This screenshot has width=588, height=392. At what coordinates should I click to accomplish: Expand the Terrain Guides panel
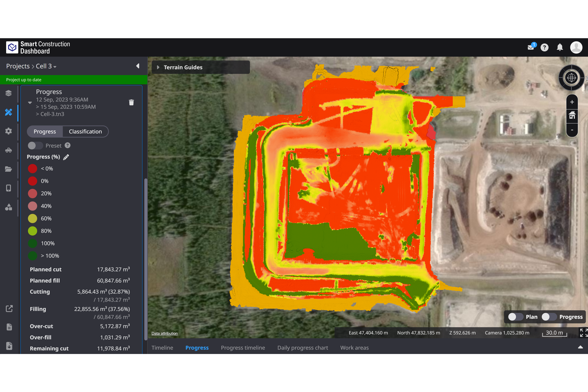201,67
